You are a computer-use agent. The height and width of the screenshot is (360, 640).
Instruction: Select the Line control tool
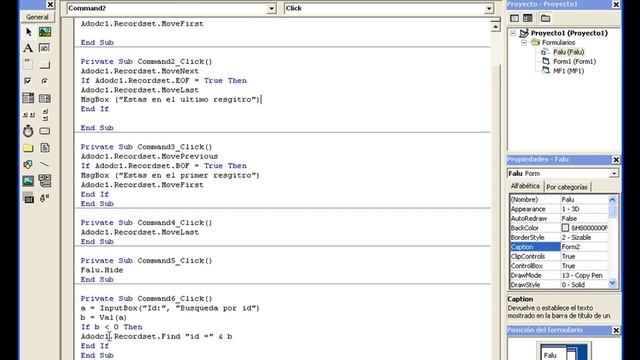pyautogui.click(x=45, y=164)
